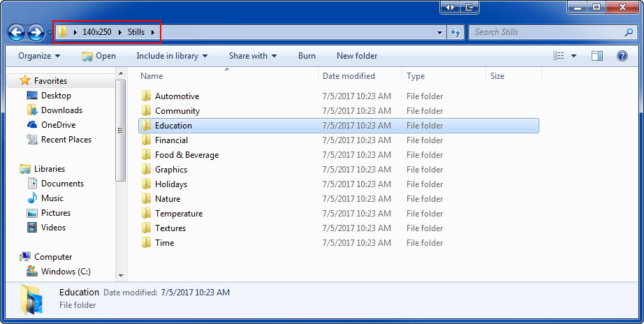This screenshot has height=324, width=644.
Task: Open the Include in library menu
Action: coord(172,56)
